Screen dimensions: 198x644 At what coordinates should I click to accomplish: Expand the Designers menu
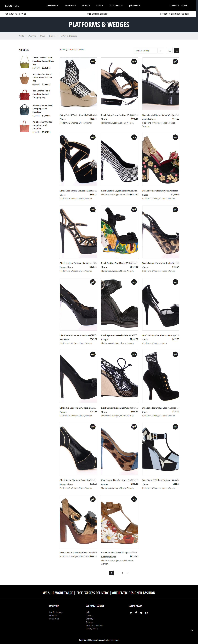pyautogui.click(x=53, y=6)
